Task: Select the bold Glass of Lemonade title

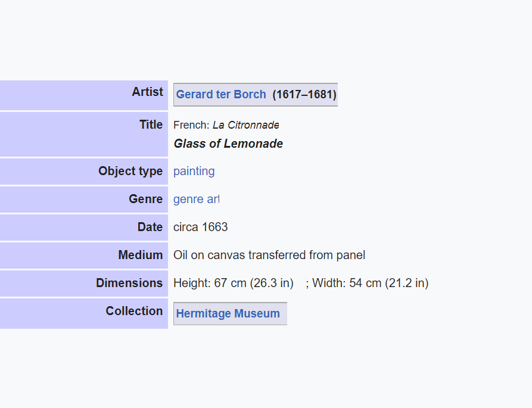Action: pyautogui.click(x=228, y=144)
